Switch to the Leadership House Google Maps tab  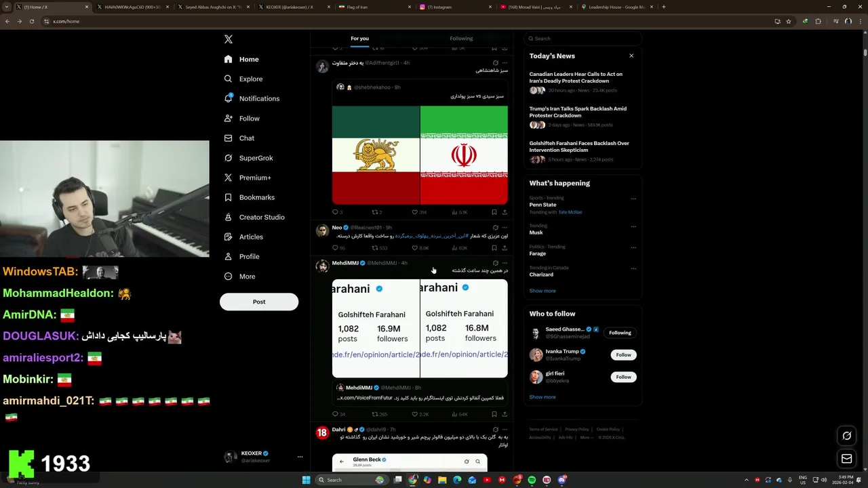pyautogui.click(x=616, y=7)
